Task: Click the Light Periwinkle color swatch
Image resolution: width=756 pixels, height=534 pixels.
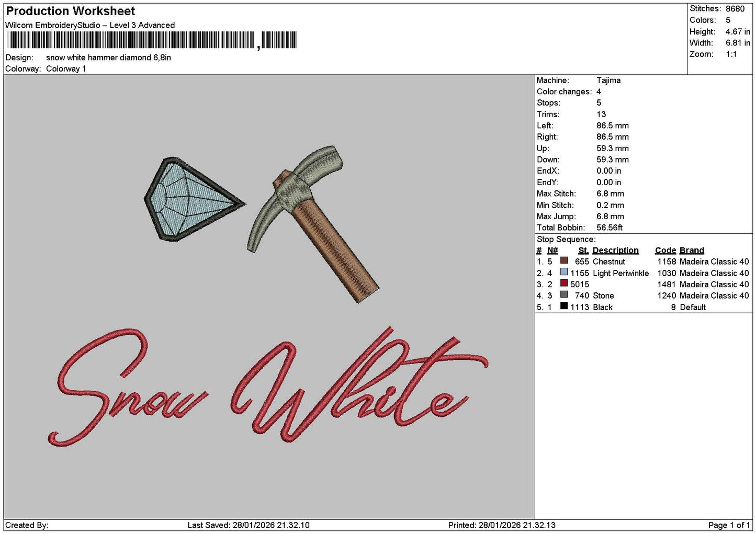Action: click(564, 272)
